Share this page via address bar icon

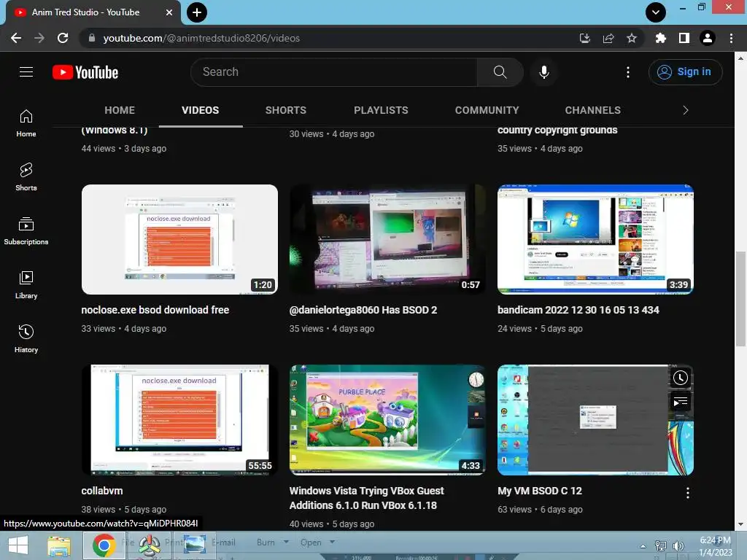608,38
